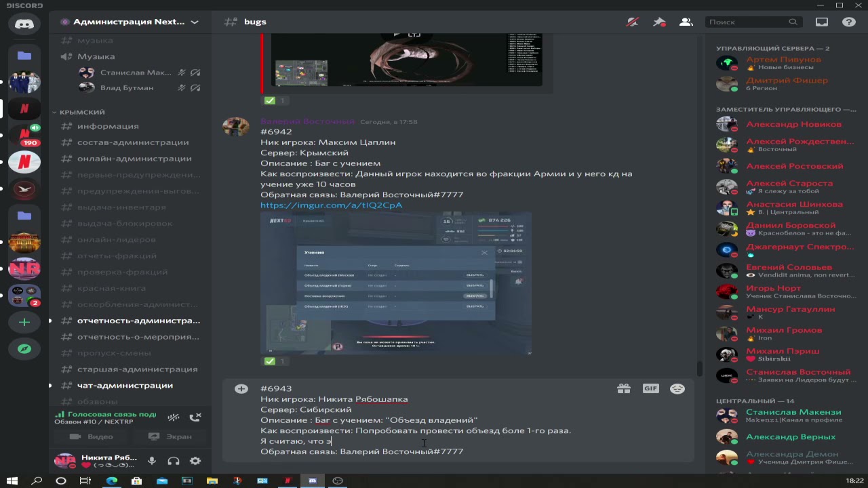868x488 pixels.
Task: Select Влад Бутман voice participant
Action: pyautogui.click(x=139, y=87)
